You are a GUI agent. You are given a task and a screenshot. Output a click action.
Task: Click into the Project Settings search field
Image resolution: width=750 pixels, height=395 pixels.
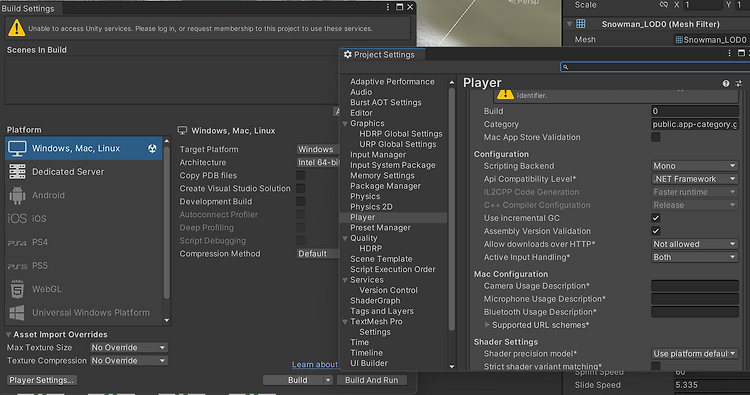pyautogui.click(x=655, y=67)
